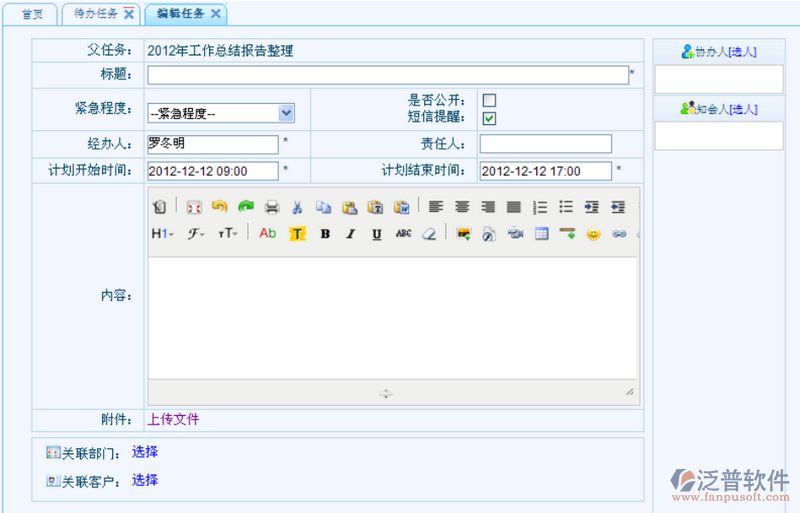The image size is (800, 513).
Task: Click the 标题 input field
Action: pyautogui.click(x=388, y=75)
